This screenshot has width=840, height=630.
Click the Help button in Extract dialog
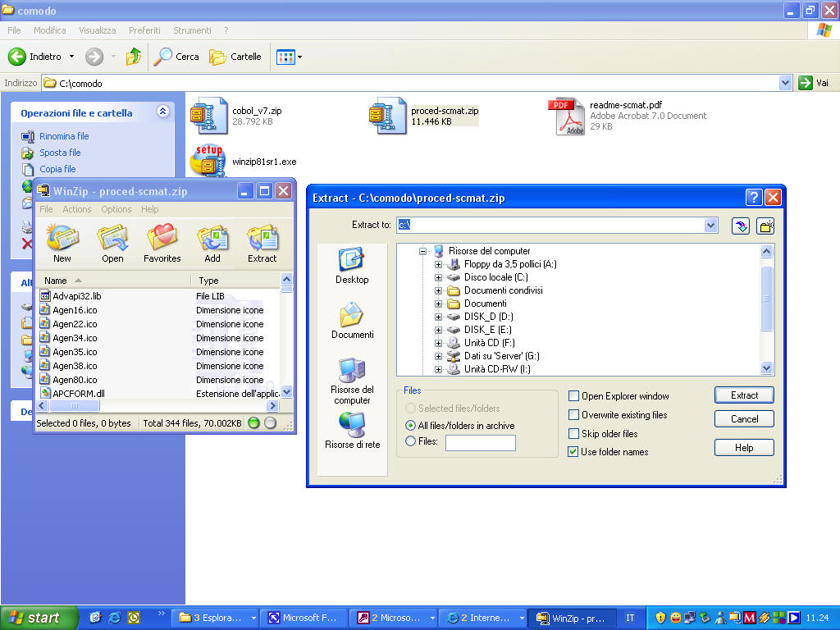pos(744,447)
